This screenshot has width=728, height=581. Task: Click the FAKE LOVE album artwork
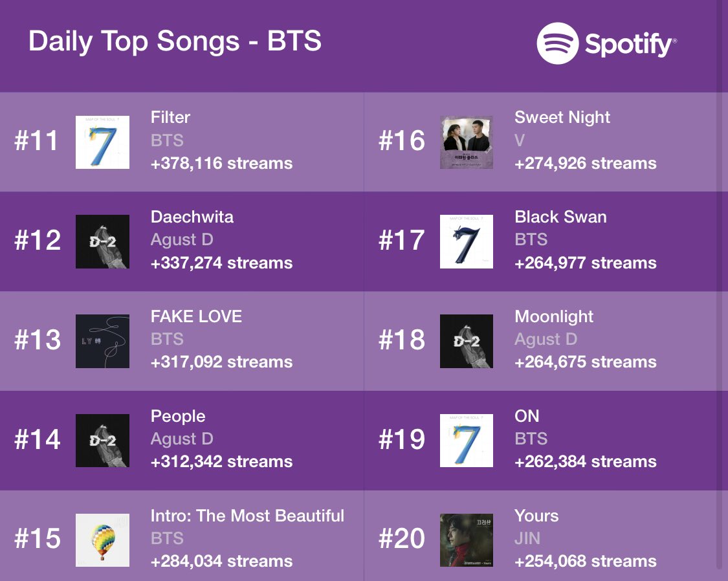click(103, 341)
